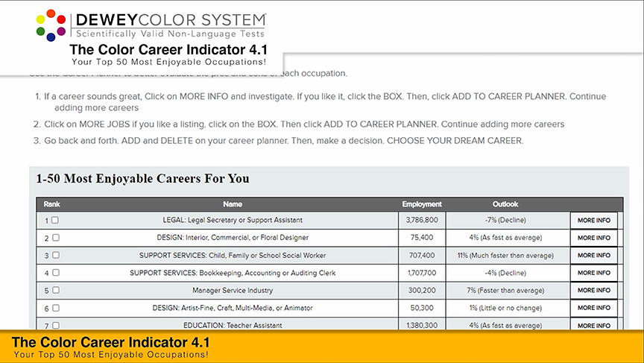Viewport: 644px width, 363px height.
Task: Select the employment value 3,786,800
Action: pyautogui.click(x=422, y=220)
